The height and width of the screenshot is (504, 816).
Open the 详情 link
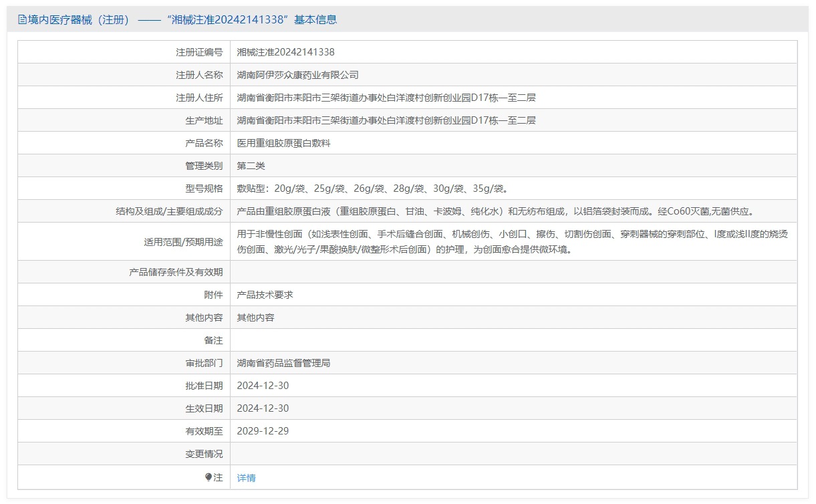pos(246,478)
